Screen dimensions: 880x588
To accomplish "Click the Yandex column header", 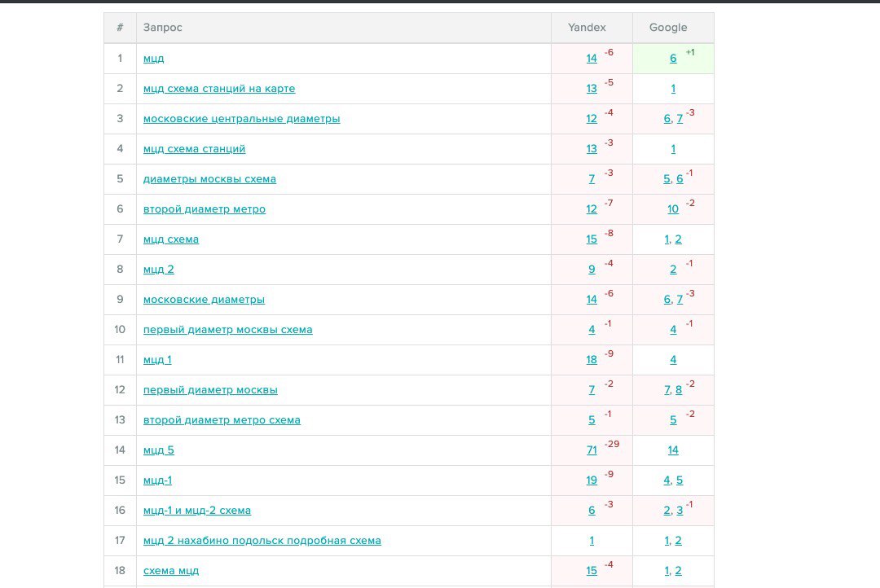I will coord(587,28).
